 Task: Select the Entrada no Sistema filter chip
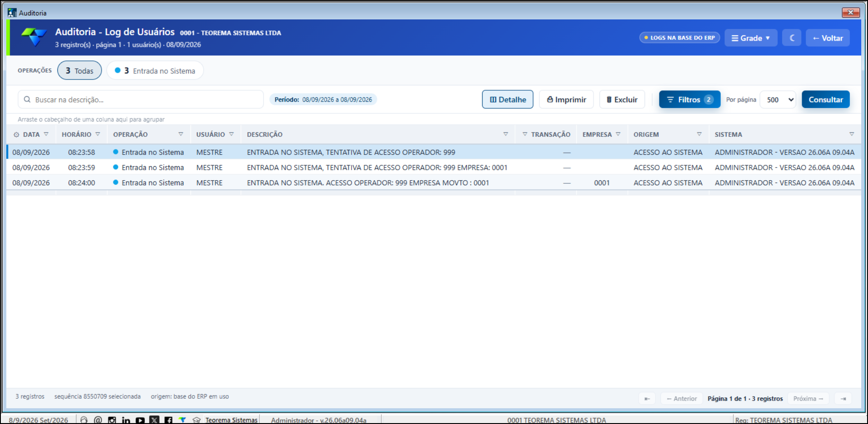(x=155, y=70)
